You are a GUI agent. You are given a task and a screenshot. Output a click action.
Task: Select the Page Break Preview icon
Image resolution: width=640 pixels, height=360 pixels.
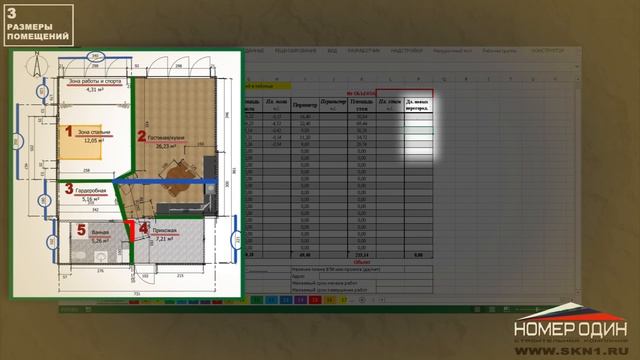click(506, 310)
